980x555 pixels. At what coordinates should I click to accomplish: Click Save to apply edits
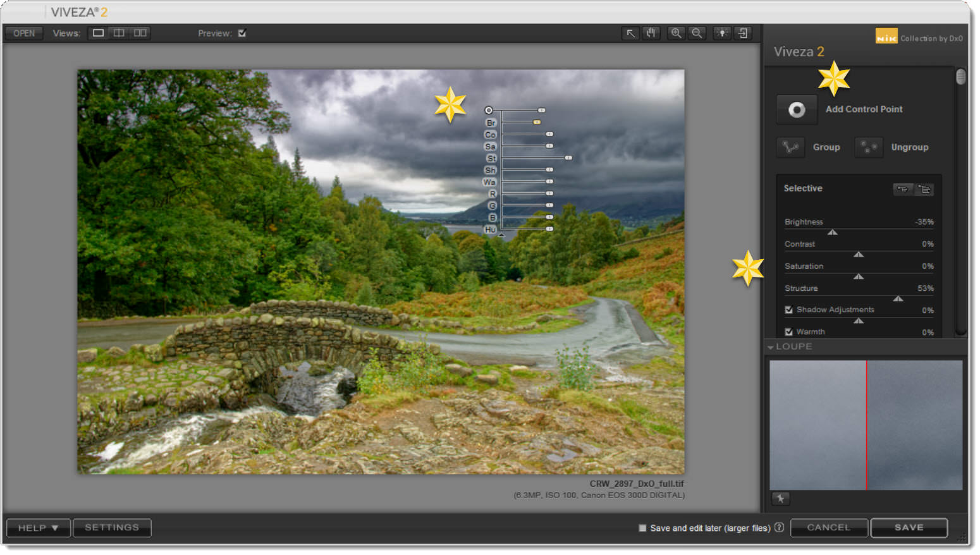(909, 528)
